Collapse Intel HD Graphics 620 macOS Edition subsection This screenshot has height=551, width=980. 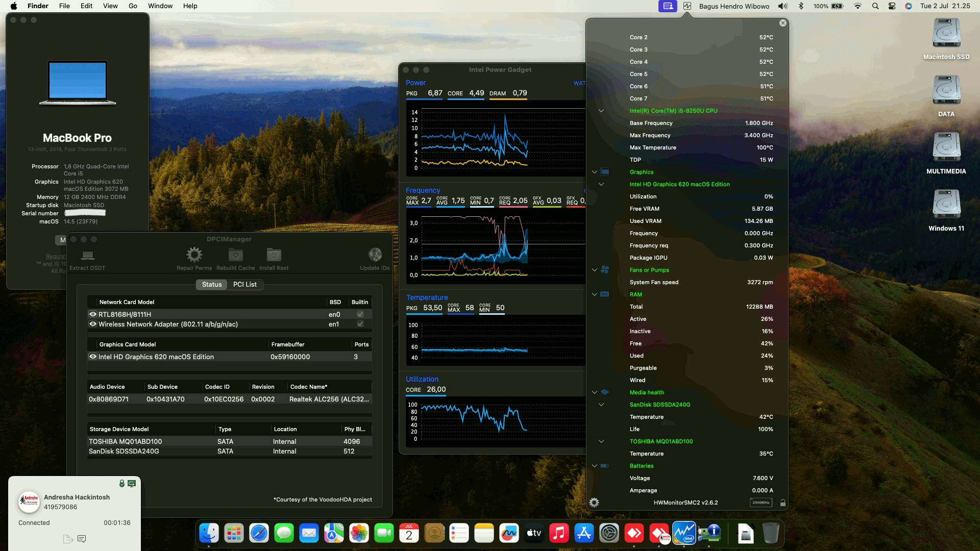click(x=601, y=184)
